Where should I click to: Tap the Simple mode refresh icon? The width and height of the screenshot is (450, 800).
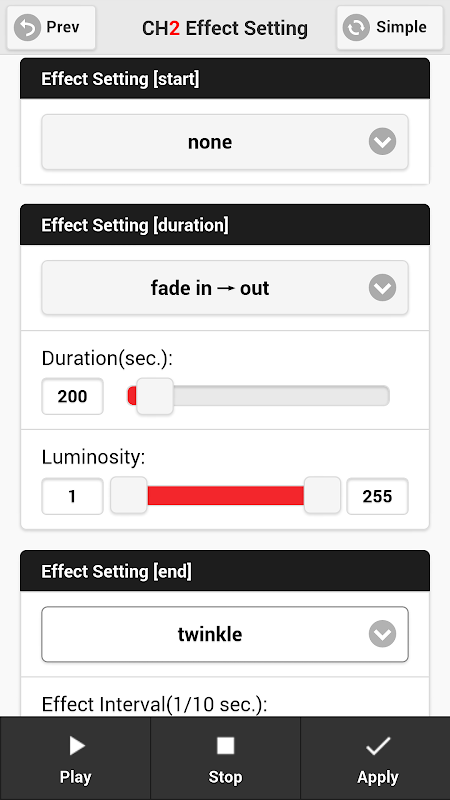[x=356, y=28]
